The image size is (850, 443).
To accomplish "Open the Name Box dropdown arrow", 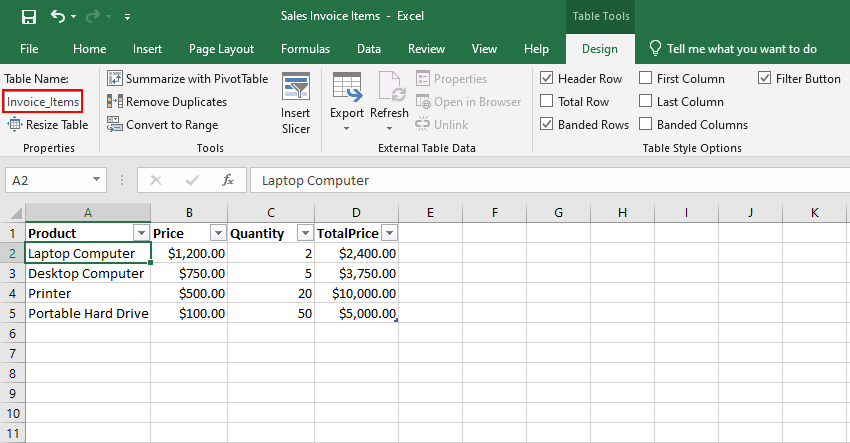I will pyautogui.click(x=96, y=180).
